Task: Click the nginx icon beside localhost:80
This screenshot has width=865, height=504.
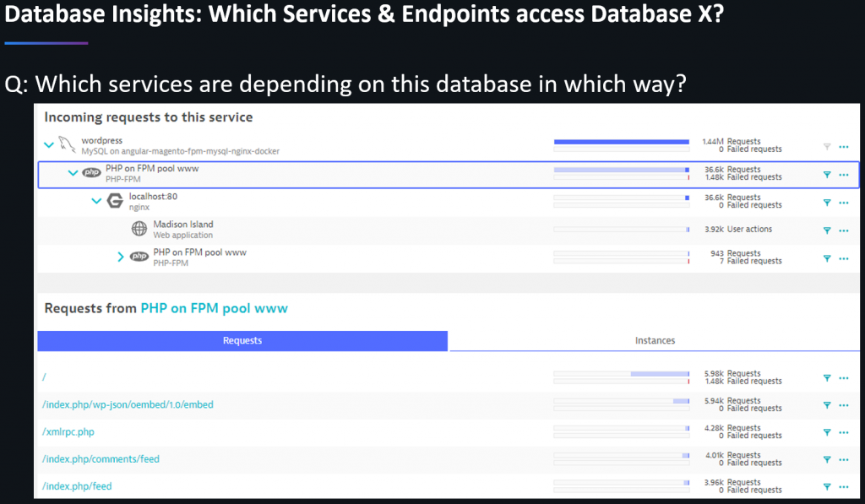Action: click(115, 201)
